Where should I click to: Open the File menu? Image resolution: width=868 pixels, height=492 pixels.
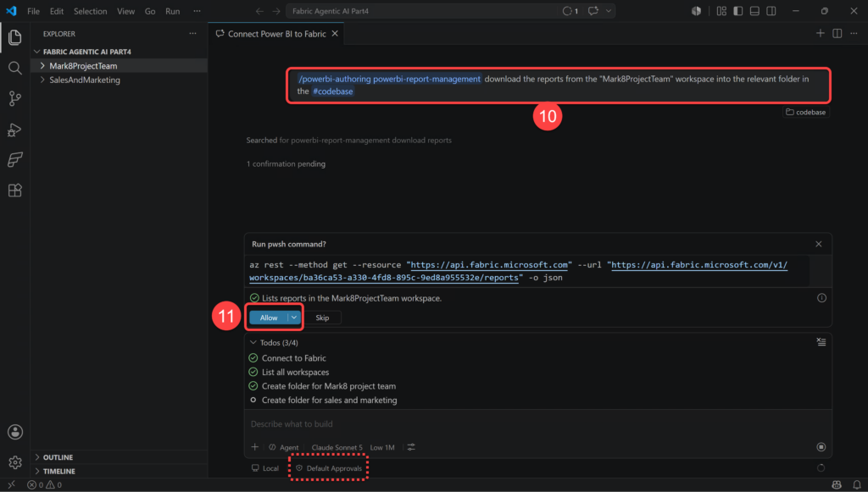point(33,11)
